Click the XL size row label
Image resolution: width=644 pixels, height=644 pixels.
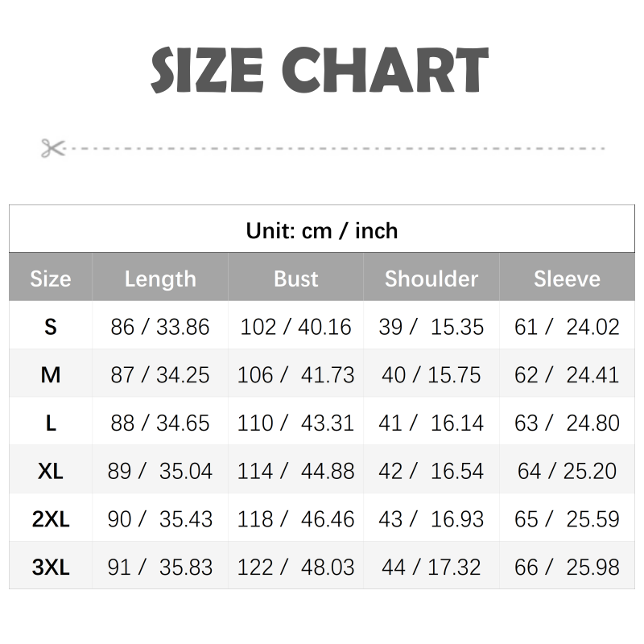tap(51, 471)
